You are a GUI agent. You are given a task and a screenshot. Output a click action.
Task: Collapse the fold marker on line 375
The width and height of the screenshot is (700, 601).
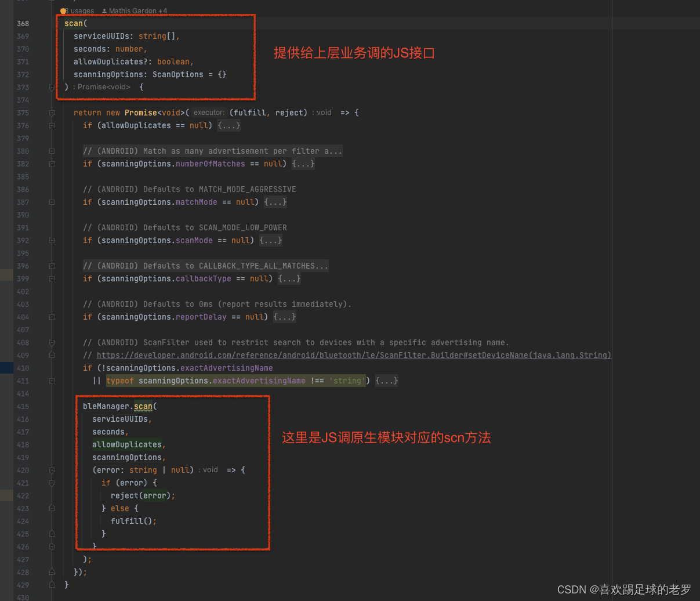(52, 113)
